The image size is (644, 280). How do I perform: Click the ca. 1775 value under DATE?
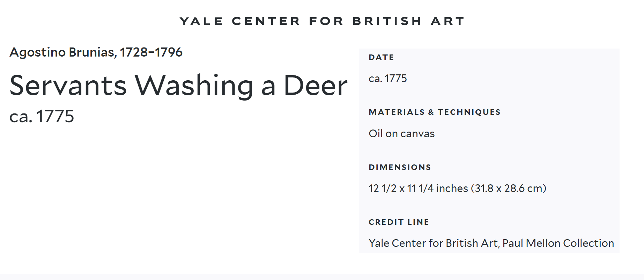point(387,79)
